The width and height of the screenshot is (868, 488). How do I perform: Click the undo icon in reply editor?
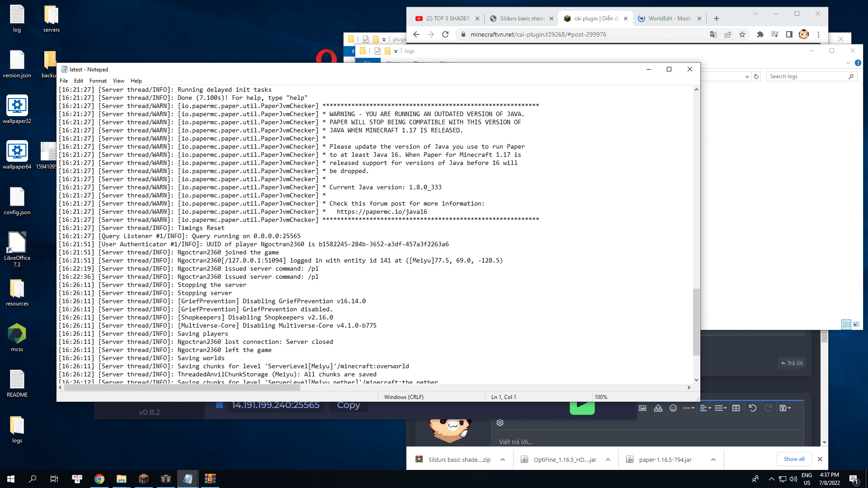pyautogui.click(x=752, y=408)
